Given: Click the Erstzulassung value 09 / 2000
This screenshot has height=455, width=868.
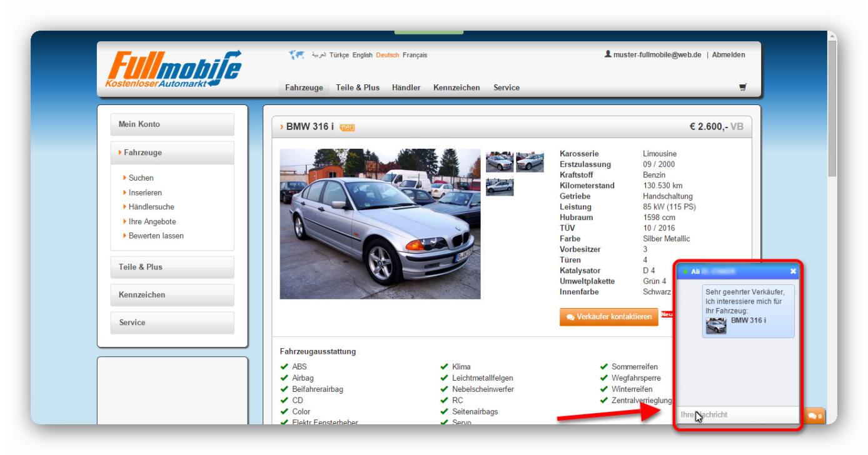Looking at the screenshot, I should tap(659, 164).
